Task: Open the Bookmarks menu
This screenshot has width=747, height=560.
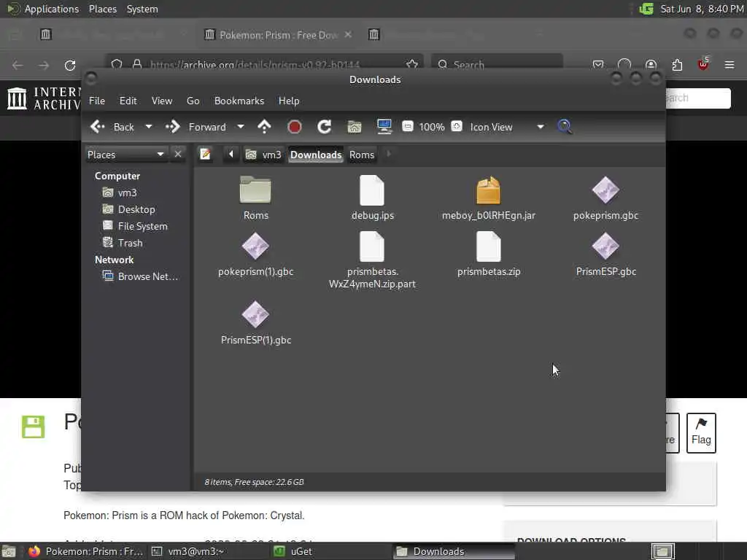Action: click(x=239, y=101)
